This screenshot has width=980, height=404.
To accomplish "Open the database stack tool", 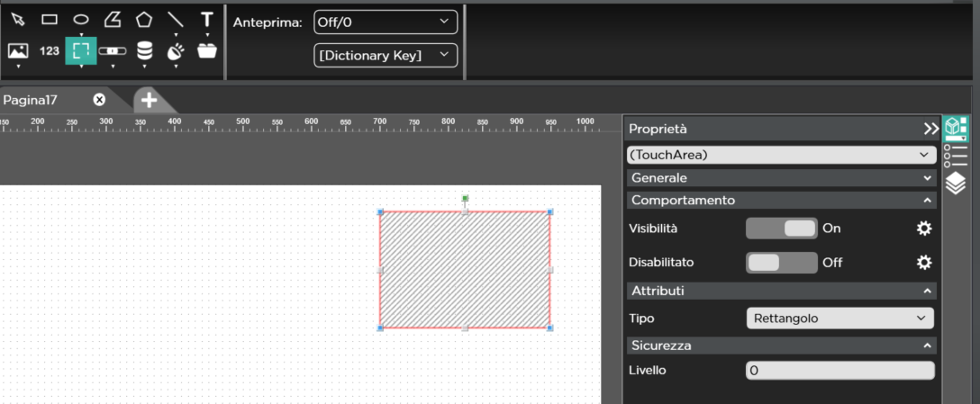I will pyautogui.click(x=144, y=51).
